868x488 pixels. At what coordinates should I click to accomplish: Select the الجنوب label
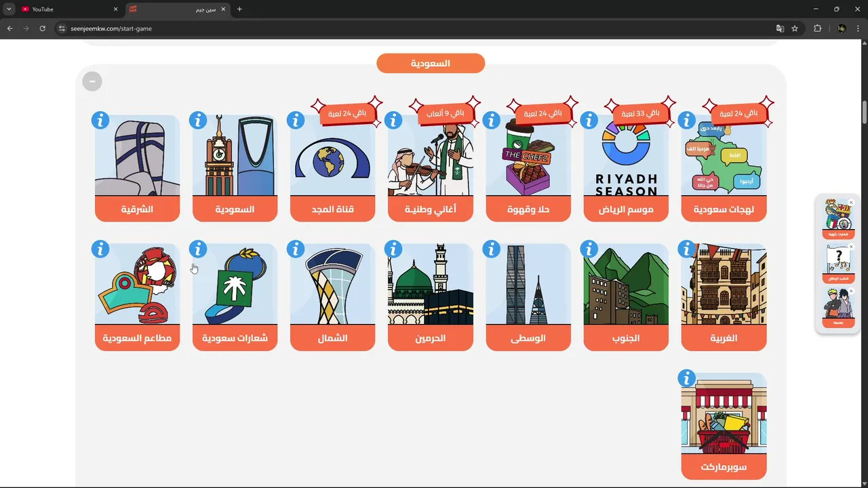(x=626, y=338)
